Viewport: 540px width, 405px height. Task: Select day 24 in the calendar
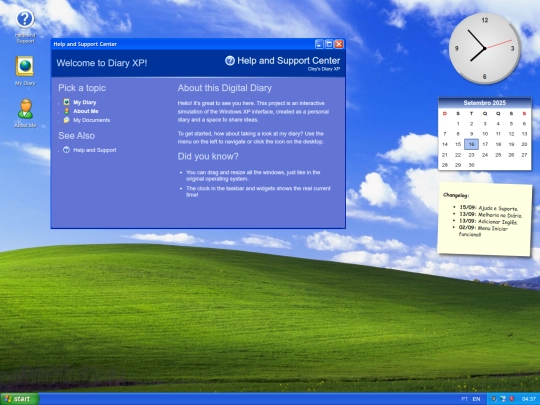485,155
